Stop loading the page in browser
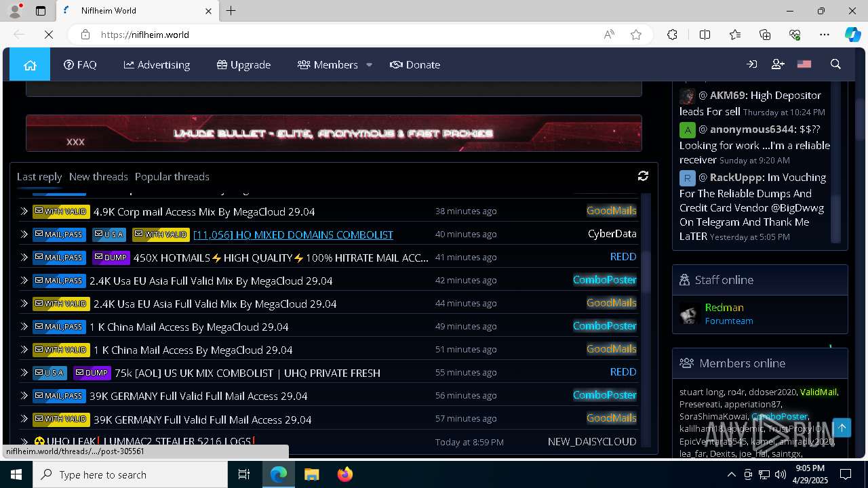 pos(49,35)
